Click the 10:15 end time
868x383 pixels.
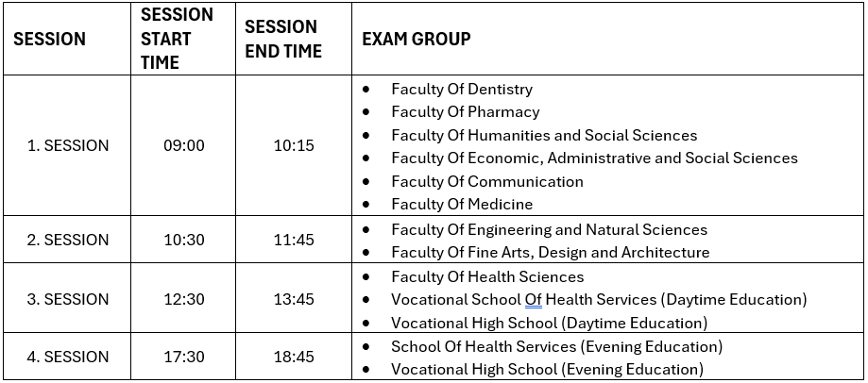tap(294, 146)
